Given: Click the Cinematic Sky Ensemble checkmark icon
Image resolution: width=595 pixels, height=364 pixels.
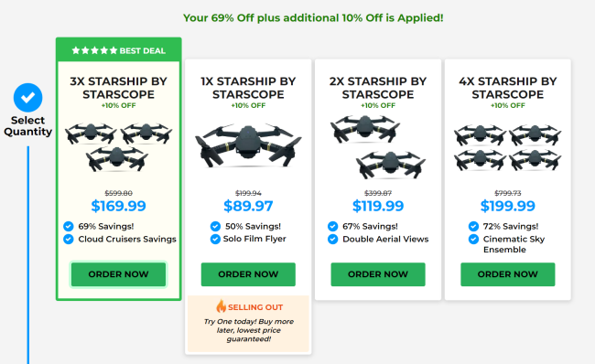Looking at the screenshot, I should [x=473, y=240].
